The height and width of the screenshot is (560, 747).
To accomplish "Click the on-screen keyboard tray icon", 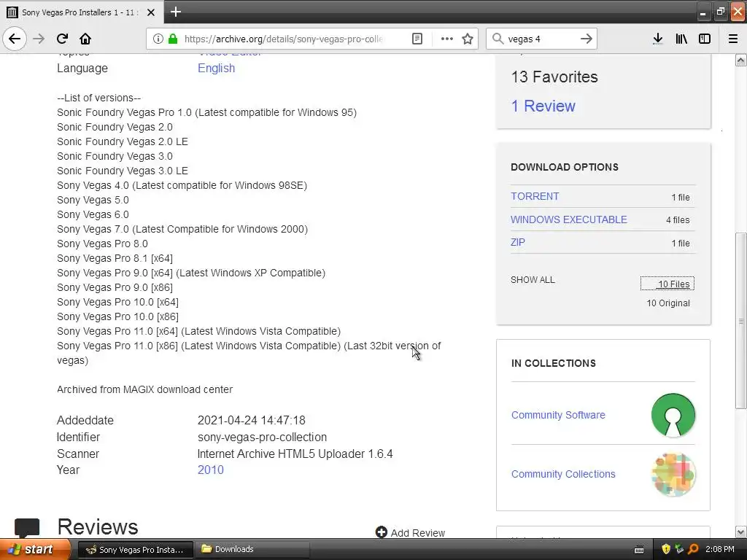I will (x=639, y=550).
